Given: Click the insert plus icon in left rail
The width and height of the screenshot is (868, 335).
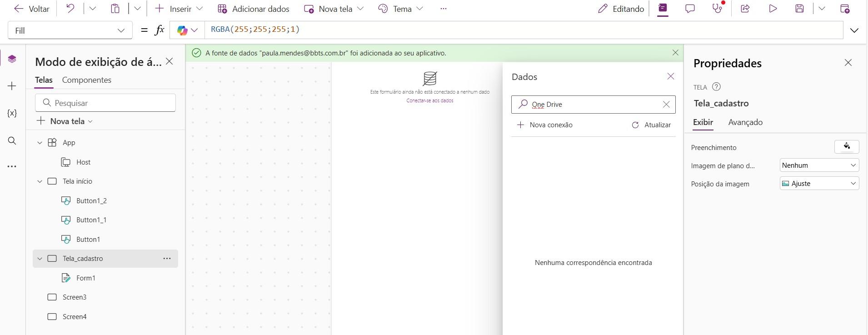Looking at the screenshot, I should tap(12, 86).
